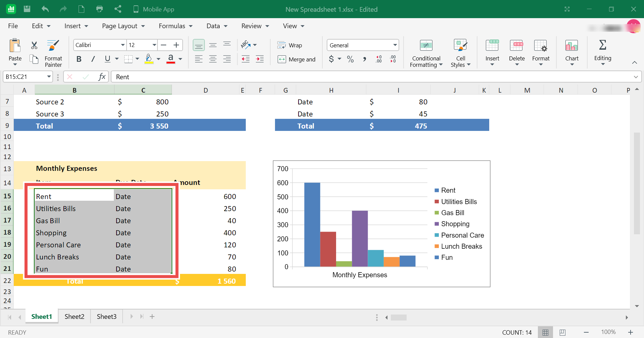
Task: Open the font size dropdown
Action: (x=154, y=45)
